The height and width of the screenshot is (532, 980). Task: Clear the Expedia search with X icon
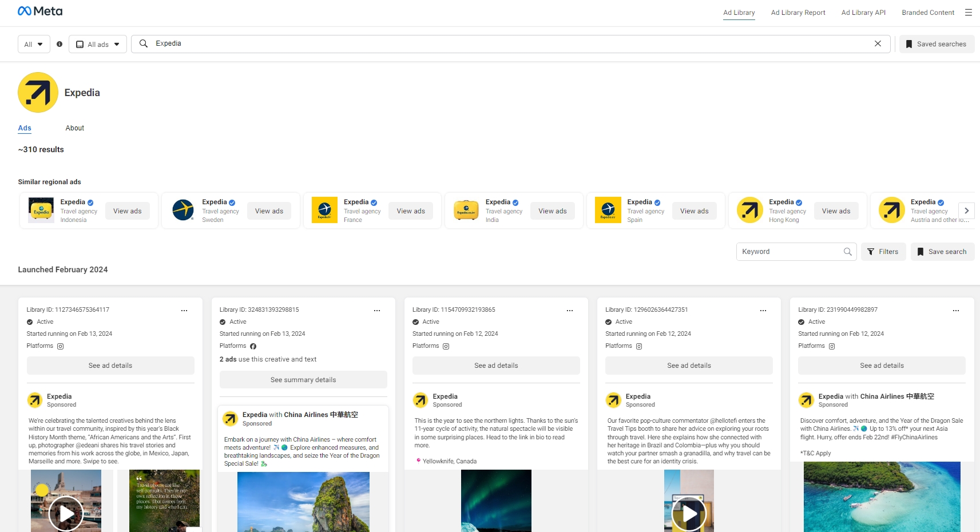pyautogui.click(x=878, y=43)
